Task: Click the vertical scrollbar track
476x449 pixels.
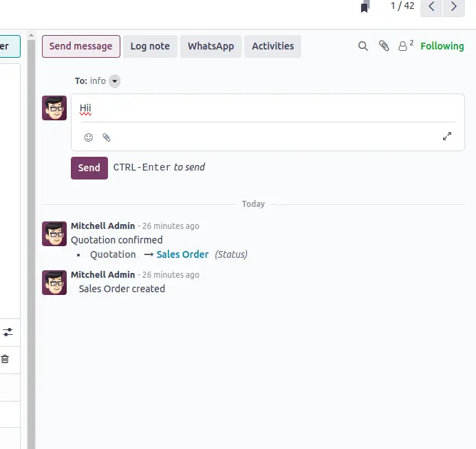Action: [x=31, y=244]
